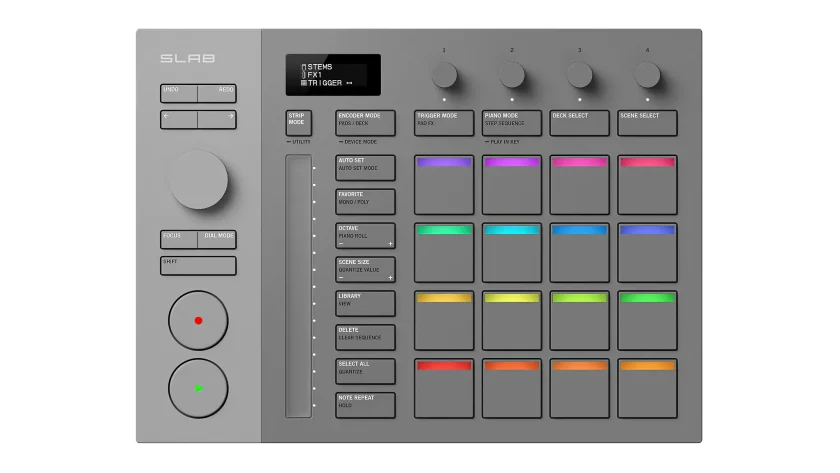Open the Library view button

coord(365,303)
